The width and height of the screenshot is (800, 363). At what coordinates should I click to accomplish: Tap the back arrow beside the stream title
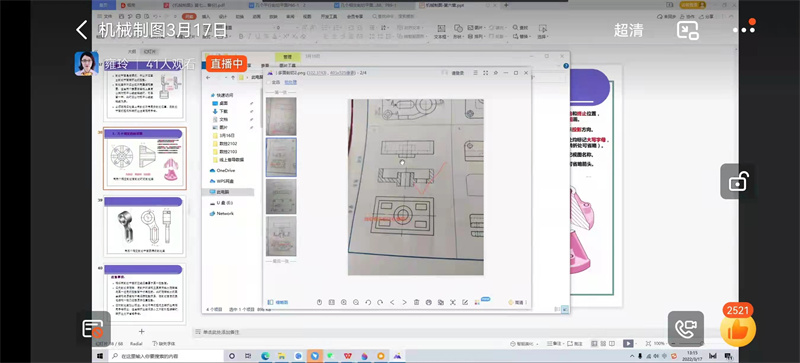(x=82, y=30)
